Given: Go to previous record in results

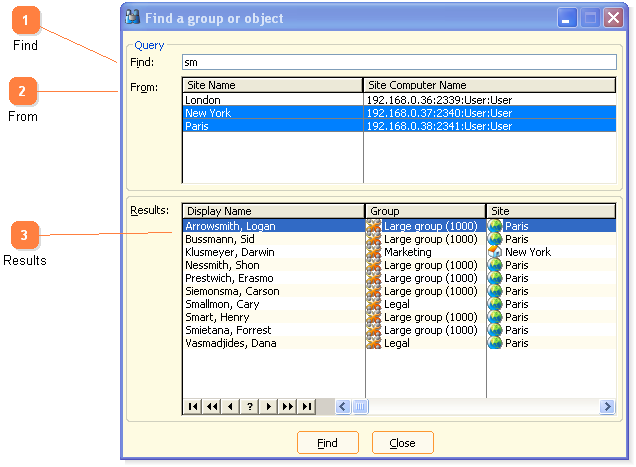Looking at the screenshot, I should (230, 406).
